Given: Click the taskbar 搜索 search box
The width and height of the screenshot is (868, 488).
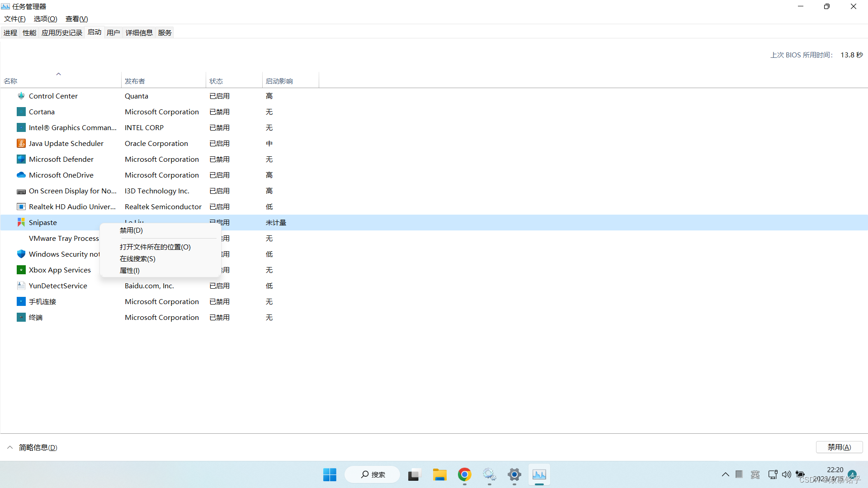Looking at the screenshot, I should [x=373, y=475].
